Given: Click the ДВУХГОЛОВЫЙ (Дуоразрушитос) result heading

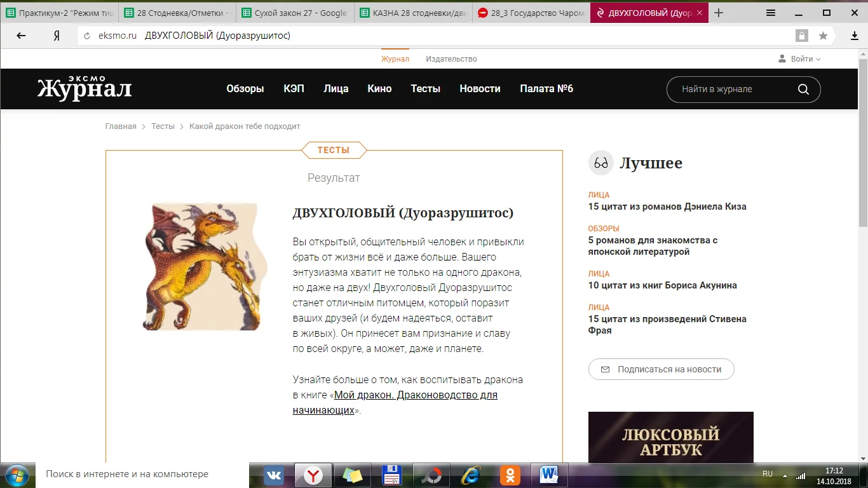Looking at the screenshot, I should (403, 213).
